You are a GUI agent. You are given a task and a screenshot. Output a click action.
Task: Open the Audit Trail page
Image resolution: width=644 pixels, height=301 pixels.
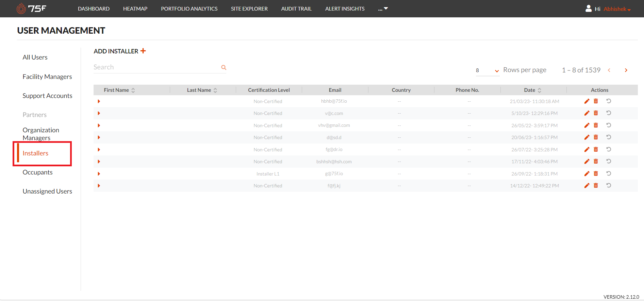(x=296, y=9)
